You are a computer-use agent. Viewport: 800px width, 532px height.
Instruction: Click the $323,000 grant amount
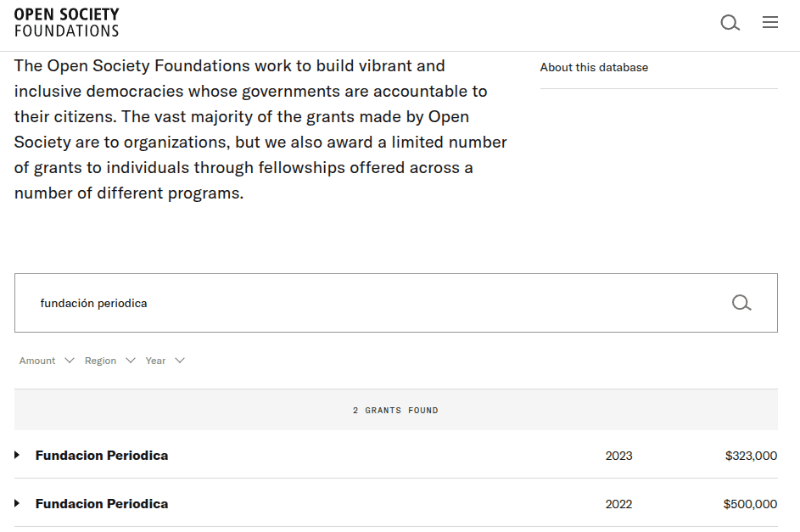coord(751,456)
